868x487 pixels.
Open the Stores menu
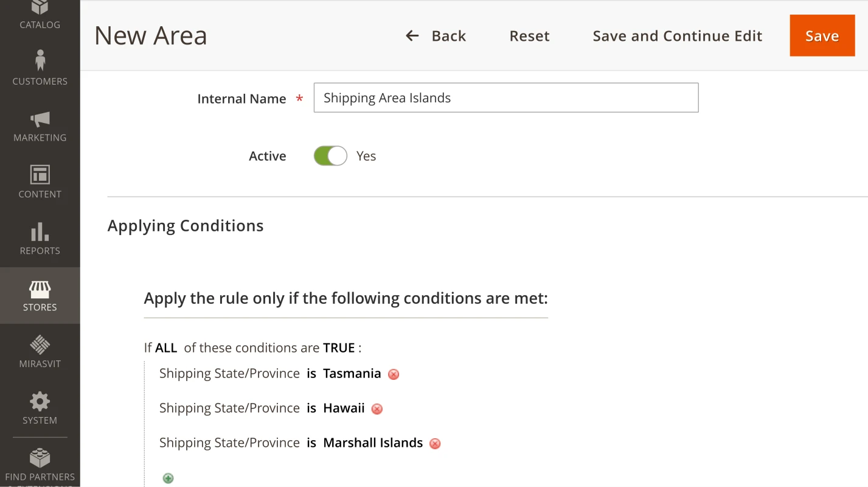40,295
